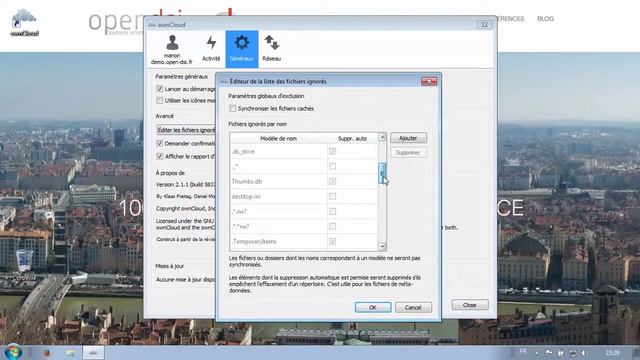The height and width of the screenshot is (360, 640).
Task: Click scrollbar up arrow in ignored list
Action: (x=382, y=137)
